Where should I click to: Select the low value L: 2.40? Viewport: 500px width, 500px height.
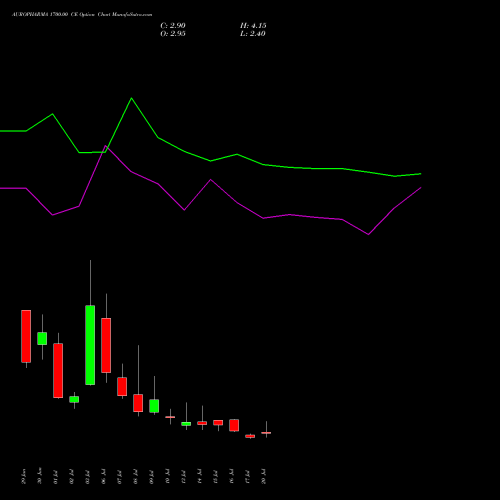[x=253, y=34]
